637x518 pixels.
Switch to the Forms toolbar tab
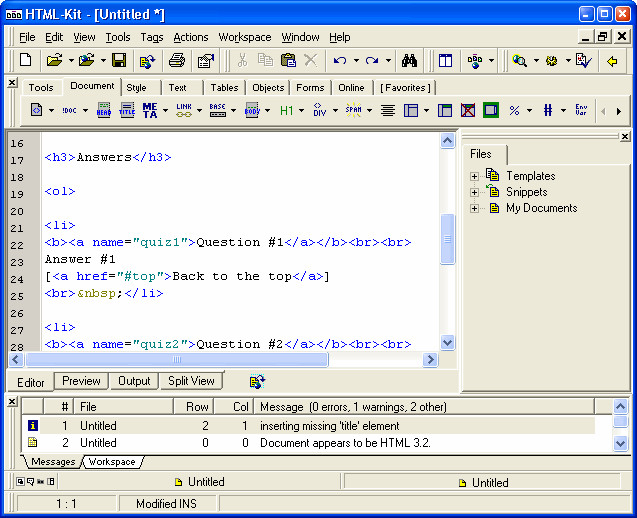[x=310, y=88]
